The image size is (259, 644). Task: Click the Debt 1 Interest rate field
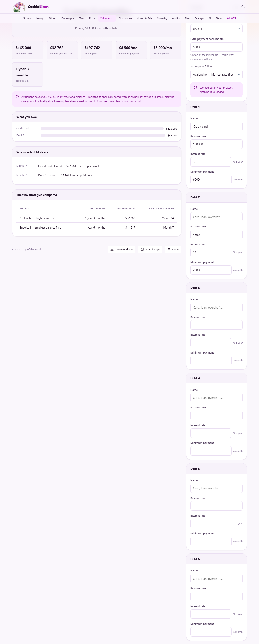pyautogui.click(x=211, y=162)
